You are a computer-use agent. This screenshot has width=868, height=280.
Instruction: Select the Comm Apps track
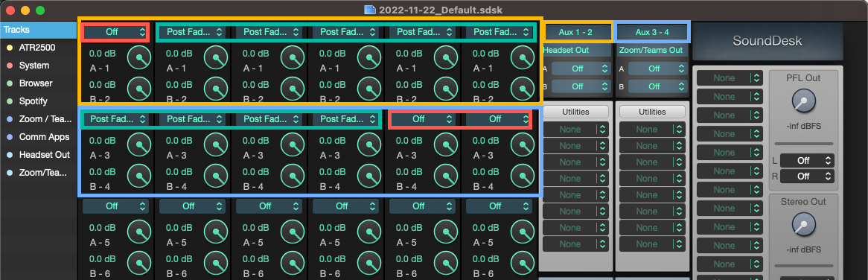click(x=38, y=137)
